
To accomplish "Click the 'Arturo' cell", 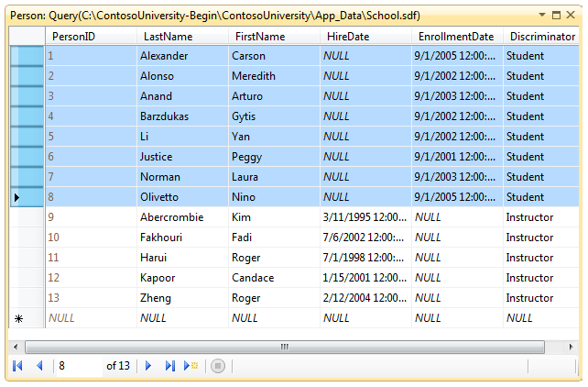I will pyautogui.click(x=274, y=96).
